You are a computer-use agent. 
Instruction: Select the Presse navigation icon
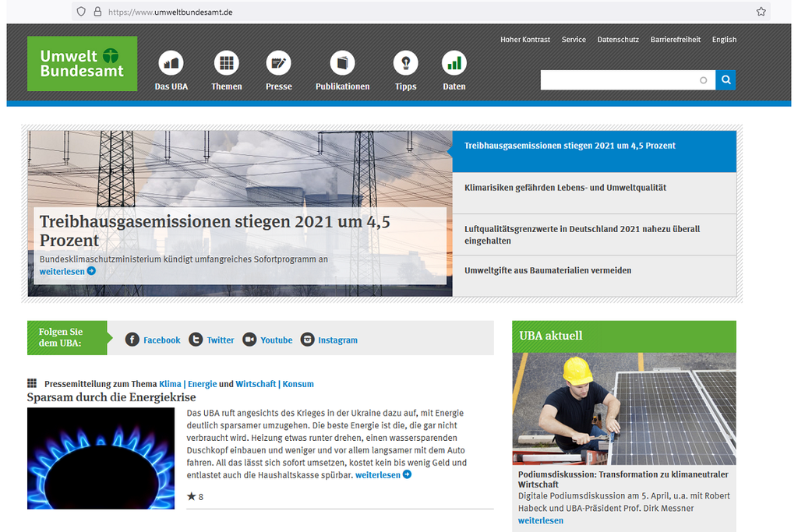coord(278,63)
